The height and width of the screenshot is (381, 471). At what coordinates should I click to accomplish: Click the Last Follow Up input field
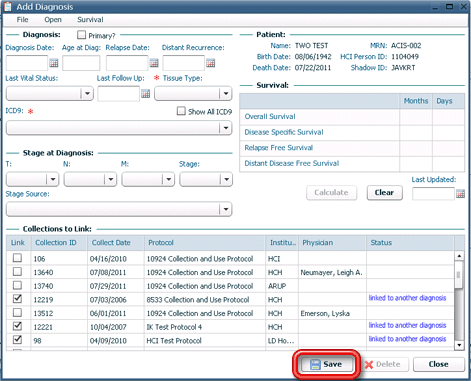(119, 94)
